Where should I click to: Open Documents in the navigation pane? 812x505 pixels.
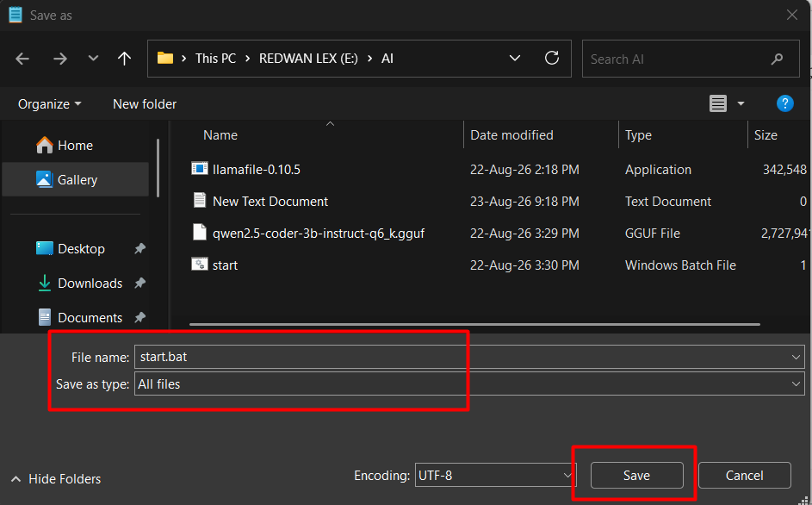(x=75, y=317)
